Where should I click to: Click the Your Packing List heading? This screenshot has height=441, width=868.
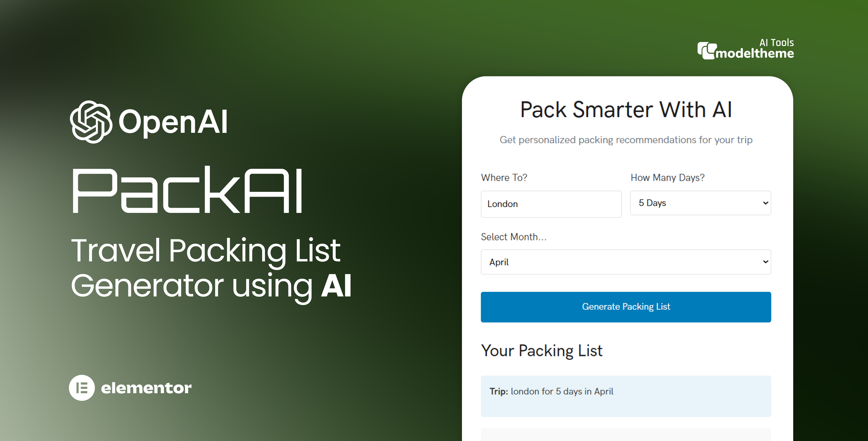pos(541,350)
